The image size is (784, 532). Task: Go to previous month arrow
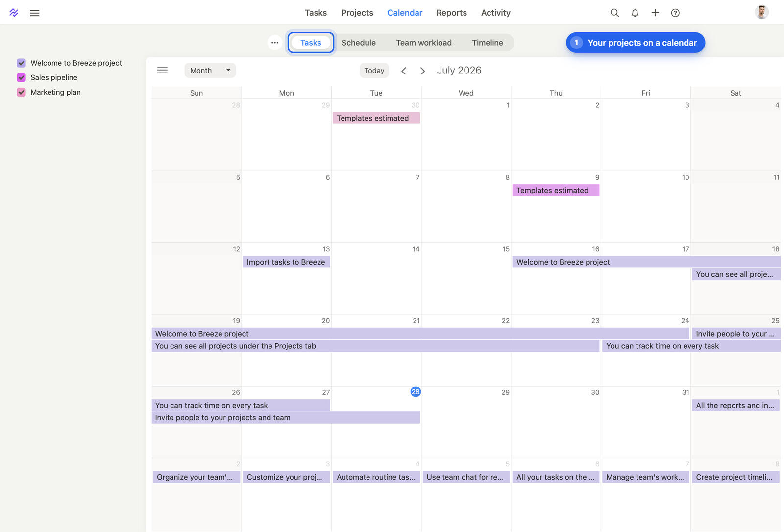(404, 71)
